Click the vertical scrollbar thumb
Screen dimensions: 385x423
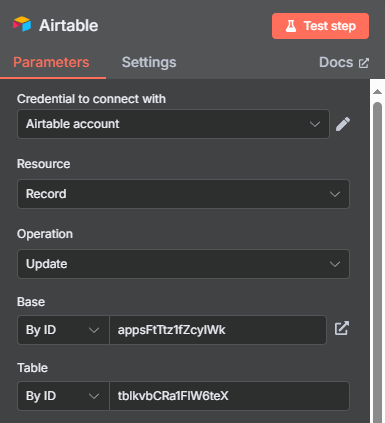[x=377, y=262]
